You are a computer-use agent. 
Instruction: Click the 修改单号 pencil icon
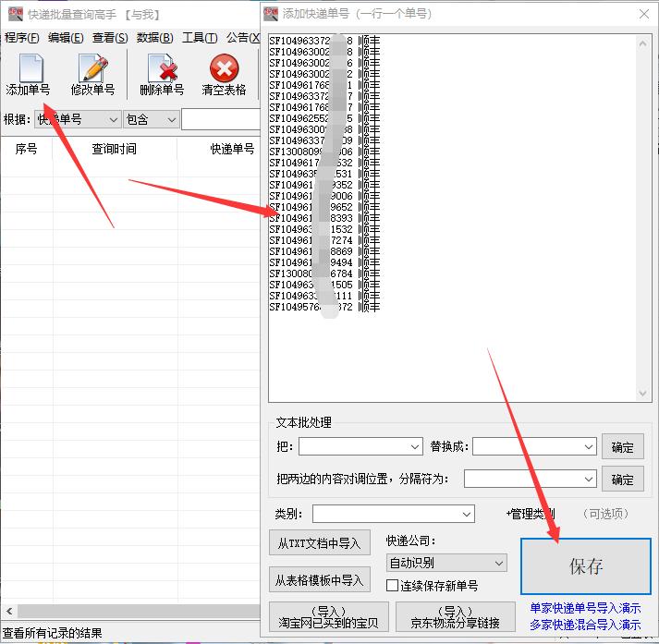92,75
